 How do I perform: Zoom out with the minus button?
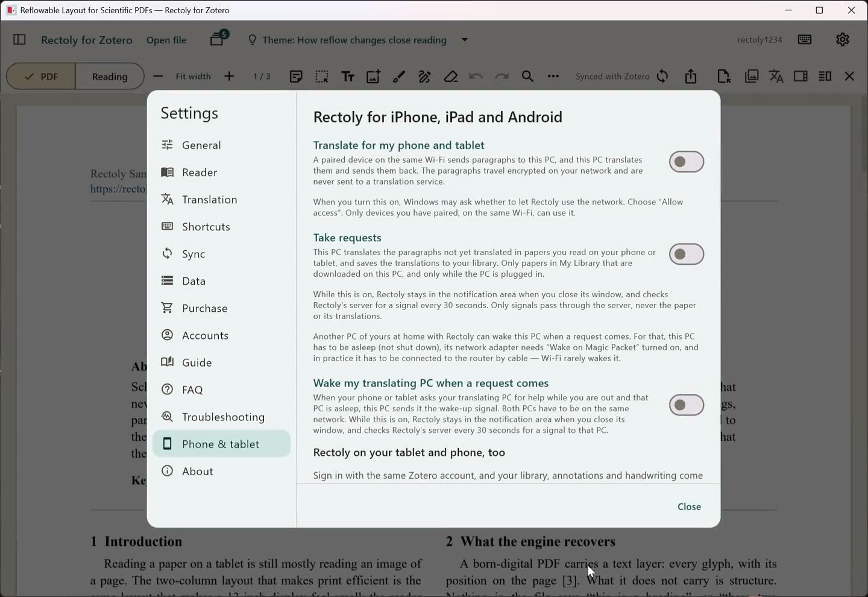pyautogui.click(x=158, y=77)
